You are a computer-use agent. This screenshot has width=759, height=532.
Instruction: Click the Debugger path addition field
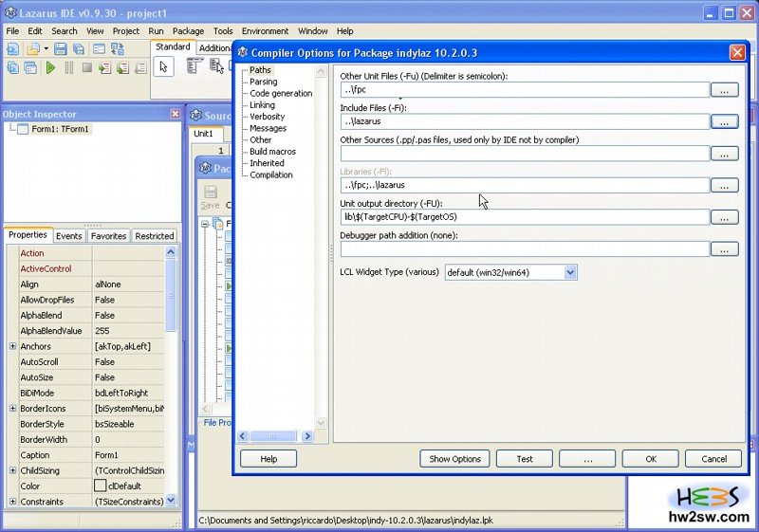525,249
